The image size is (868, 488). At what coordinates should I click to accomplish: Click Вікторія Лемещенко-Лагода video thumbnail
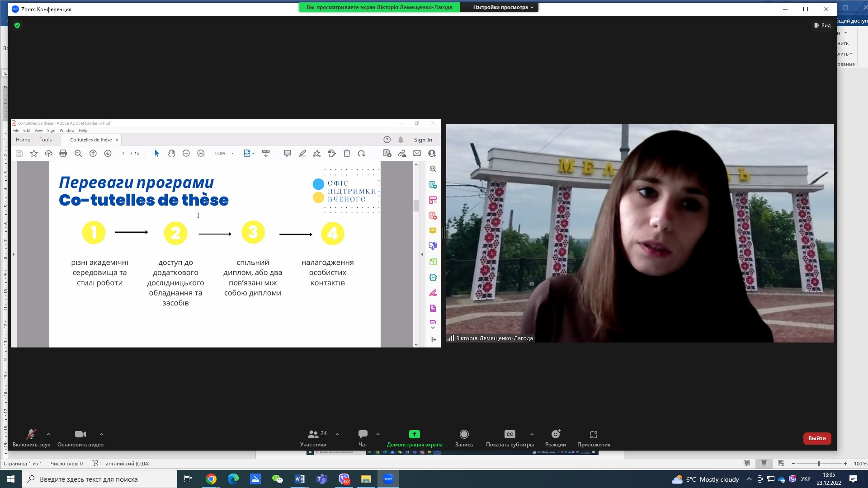639,233
